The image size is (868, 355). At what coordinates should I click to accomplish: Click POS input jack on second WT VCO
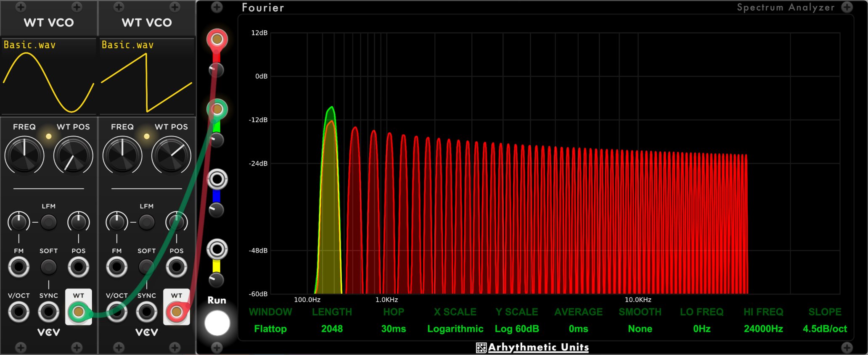point(177,267)
